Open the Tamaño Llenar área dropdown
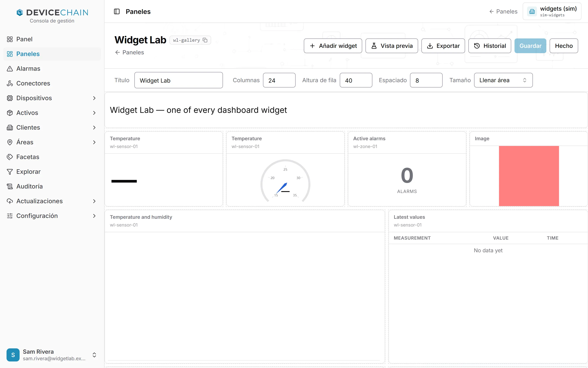This screenshot has height=368, width=588. [503, 80]
